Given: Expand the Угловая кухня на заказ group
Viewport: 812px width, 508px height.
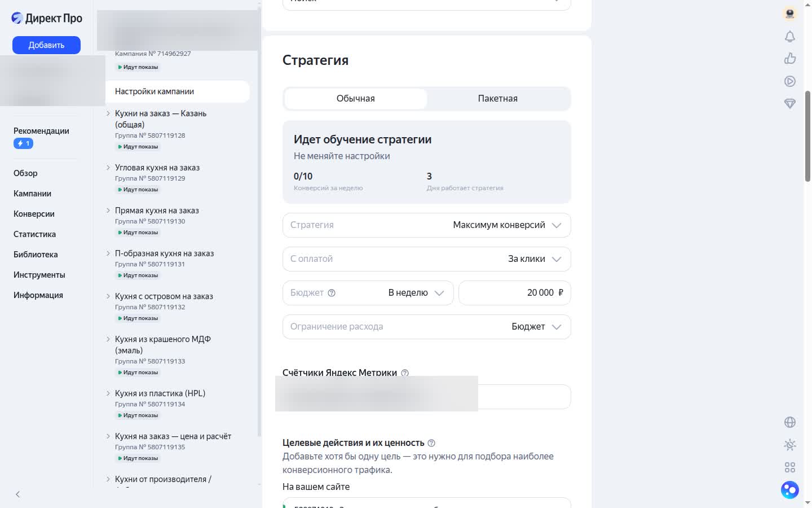Looking at the screenshot, I should pos(108,168).
